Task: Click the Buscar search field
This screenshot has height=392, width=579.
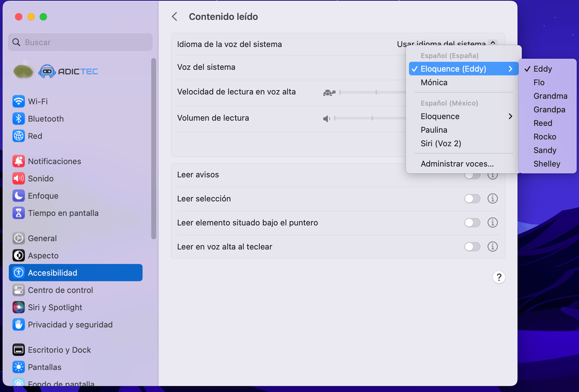Action: coord(80,42)
